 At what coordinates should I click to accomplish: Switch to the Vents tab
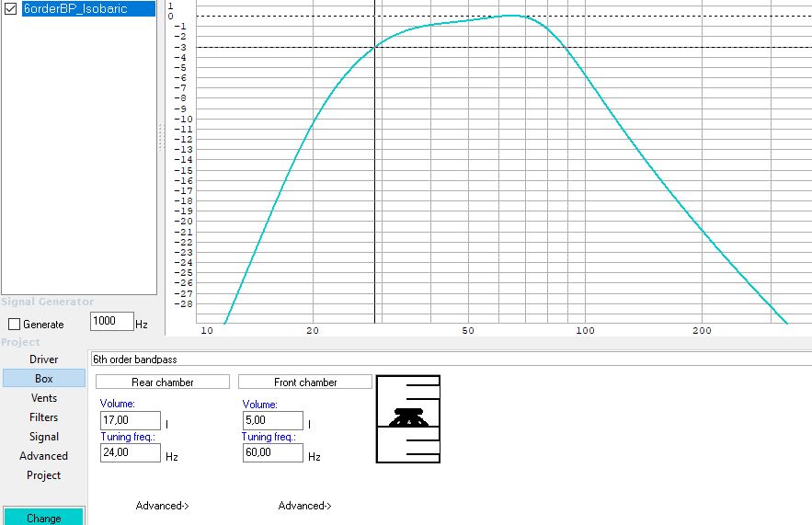point(43,398)
